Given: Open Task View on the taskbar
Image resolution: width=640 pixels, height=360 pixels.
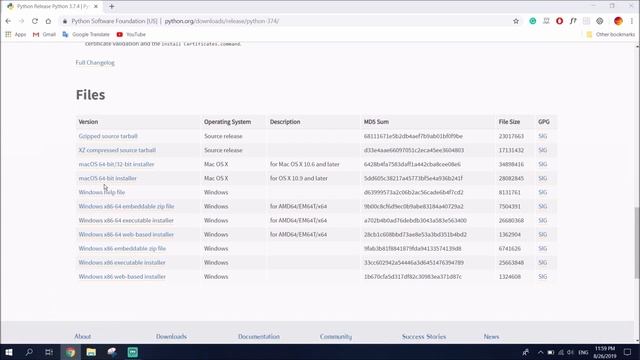Looking at the screenshot, I should (x=49, y=352).
